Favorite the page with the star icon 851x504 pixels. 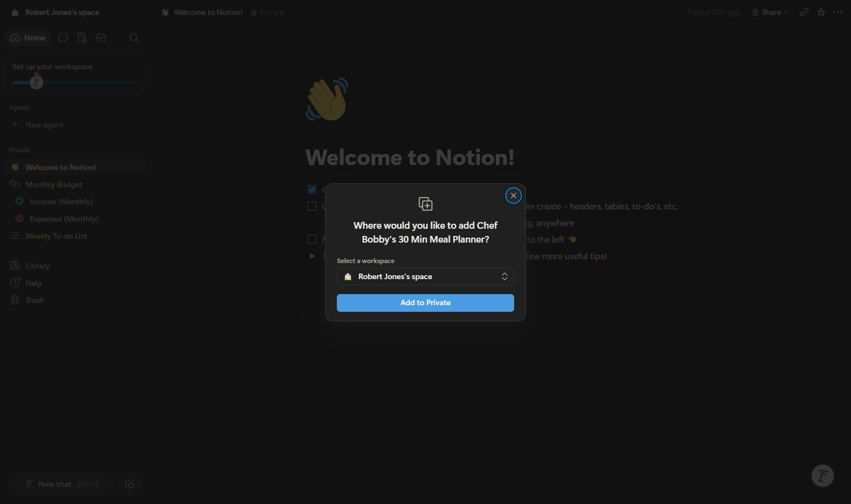point(821,12)
